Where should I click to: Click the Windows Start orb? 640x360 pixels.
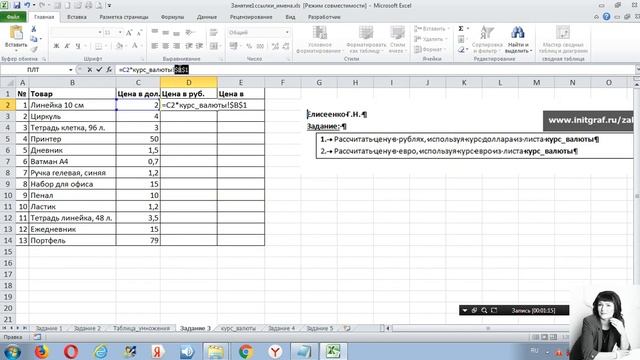(x=12, y=351)
